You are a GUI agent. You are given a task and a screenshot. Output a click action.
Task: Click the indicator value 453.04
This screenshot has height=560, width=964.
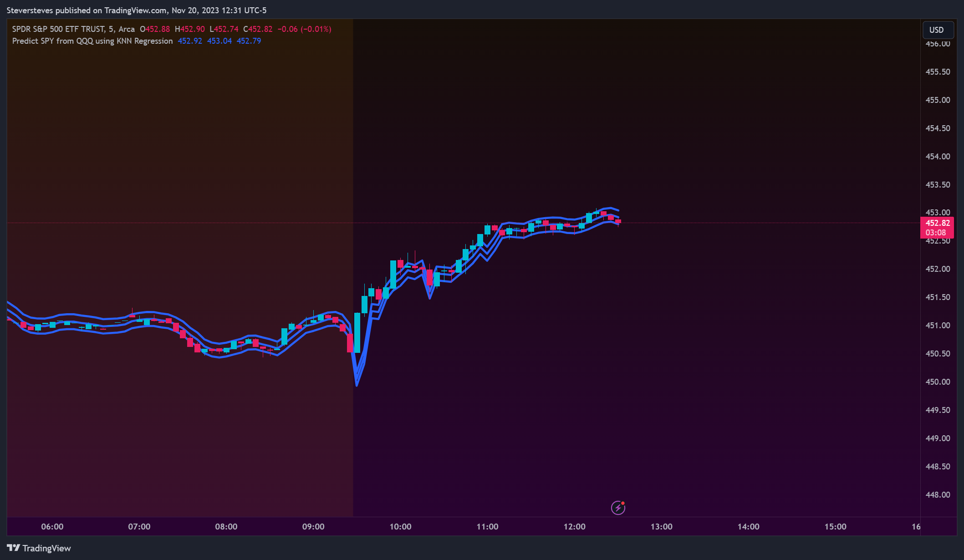point(219,41)
